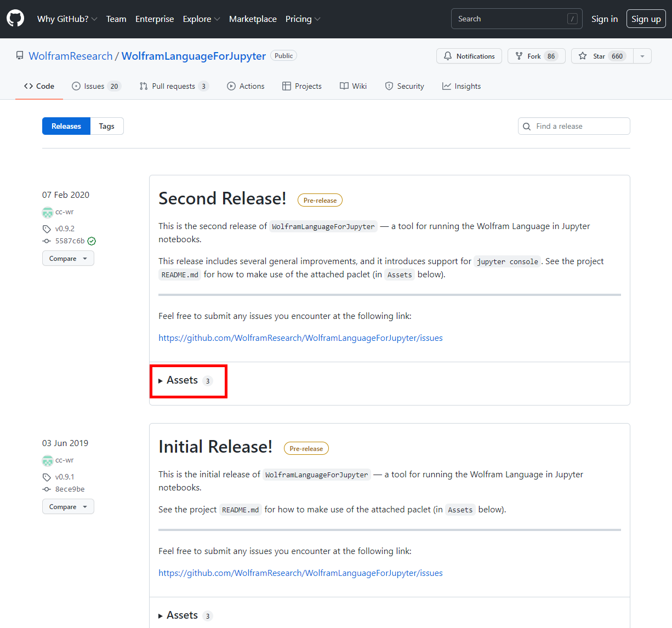Viewport: 672px width, 628px height.
Task: Switch to the Issues tab
Action: tap(96, 86)
